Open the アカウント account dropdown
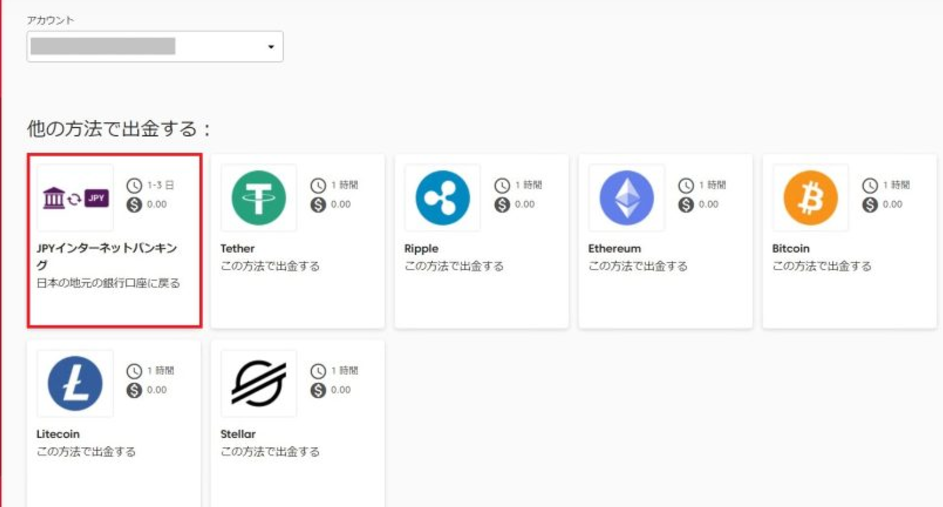 click(x=154, y=47)
